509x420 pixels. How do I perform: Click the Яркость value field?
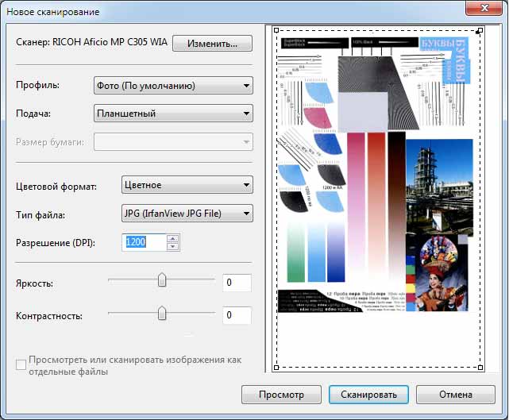(x=237, y=283)
